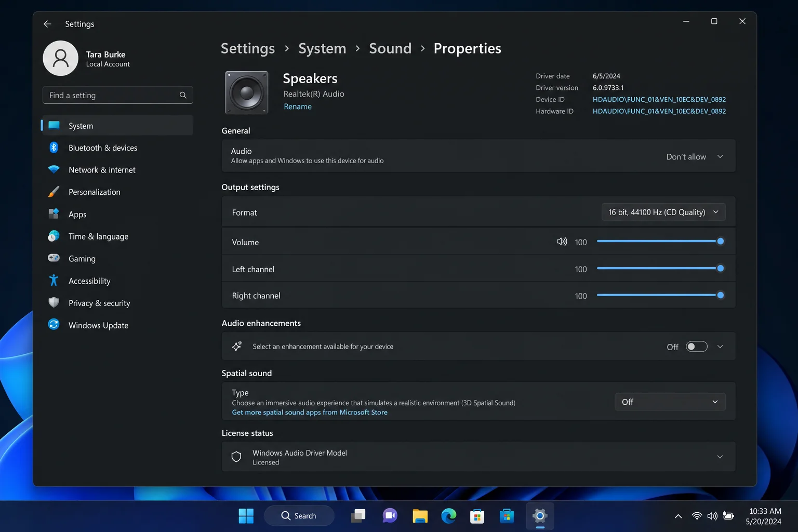Select System in the sidebar
Viewport: 798px width, 532px height.
point(117,126)
